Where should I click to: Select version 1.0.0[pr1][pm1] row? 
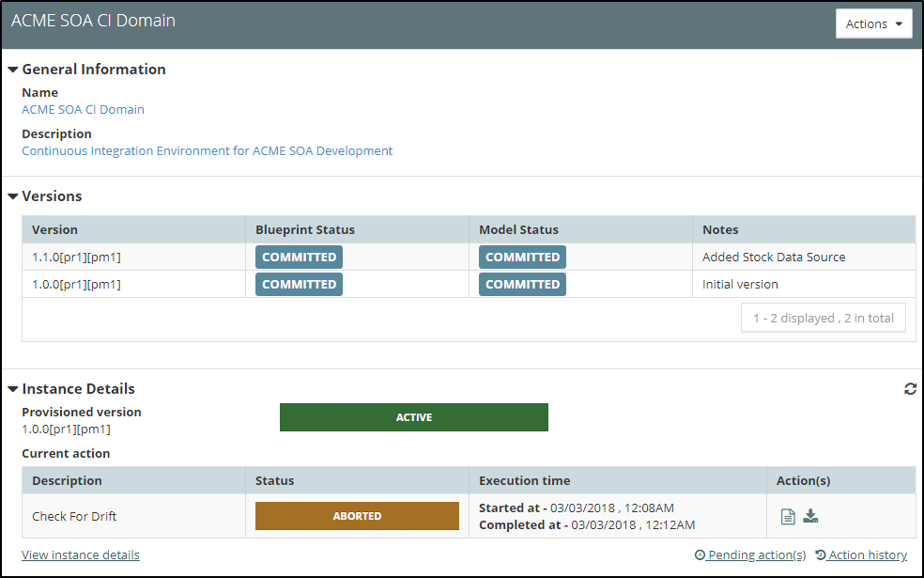pyautogui.click(x=77, y=285)
